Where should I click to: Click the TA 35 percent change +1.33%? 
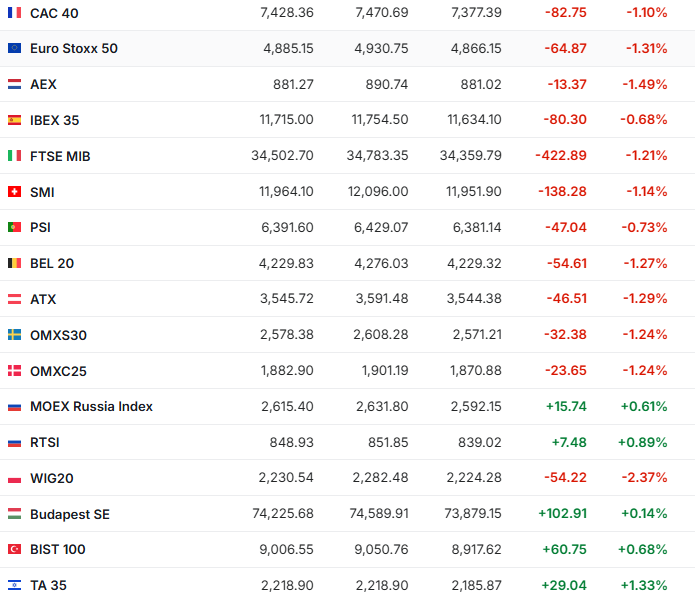[x=643, y=585]
